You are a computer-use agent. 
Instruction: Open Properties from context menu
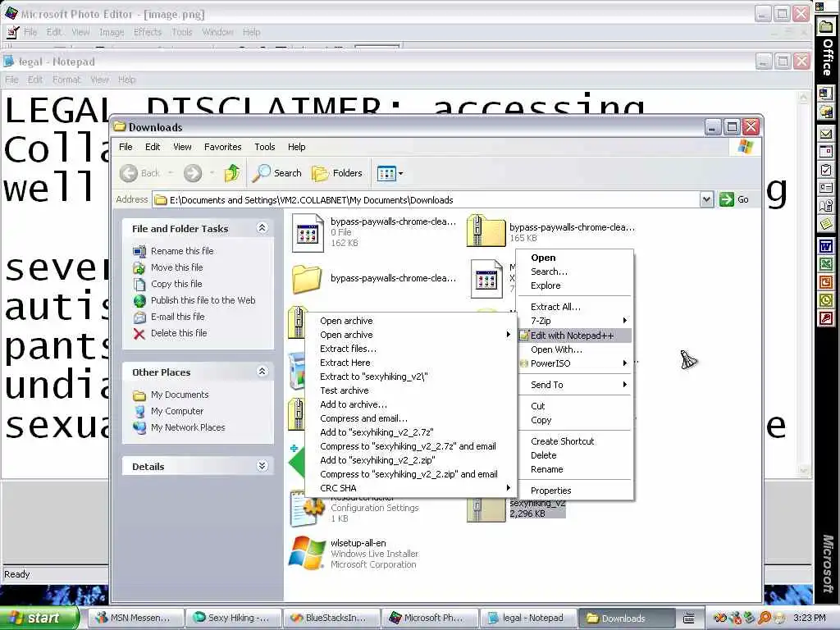click(x=575, y=491)
